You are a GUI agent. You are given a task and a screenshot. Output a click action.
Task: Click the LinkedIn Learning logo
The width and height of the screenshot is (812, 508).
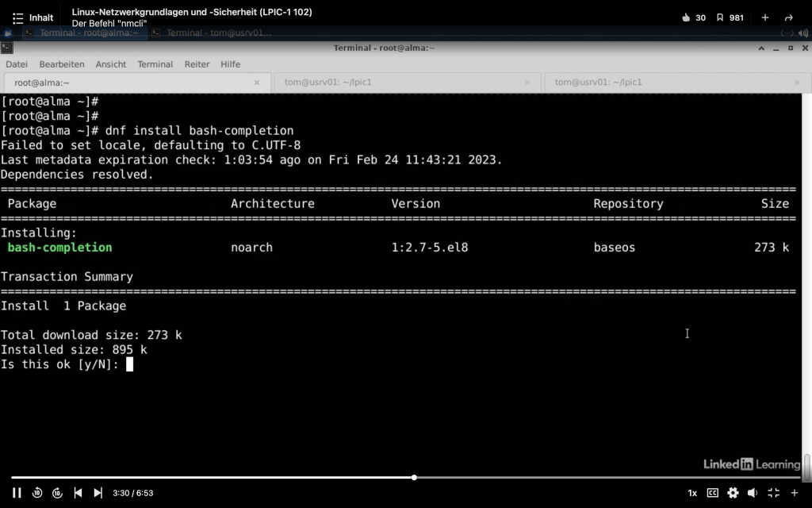tap(752, 464)
